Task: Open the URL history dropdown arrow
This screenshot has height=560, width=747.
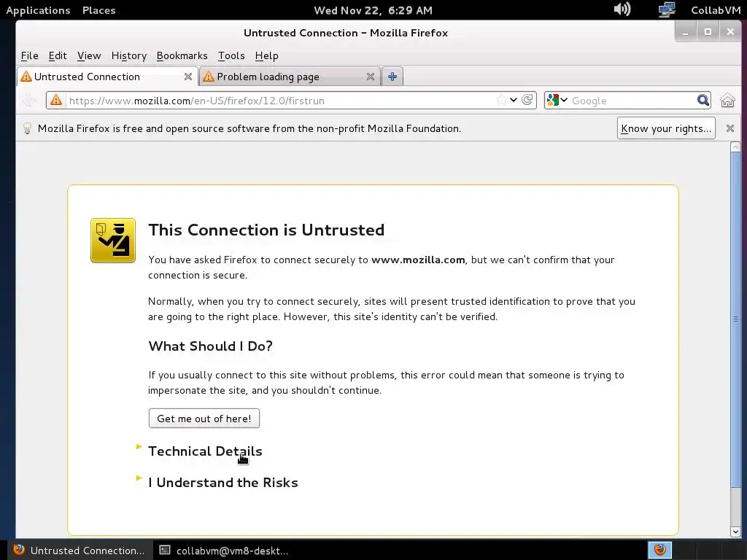Action: 514,100
